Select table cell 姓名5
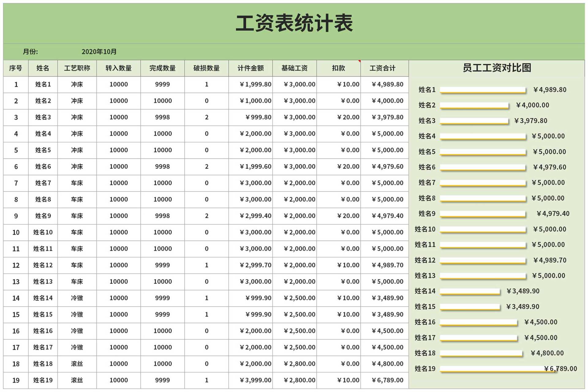The height and width of the screenshot is (392, 588). 43,150
